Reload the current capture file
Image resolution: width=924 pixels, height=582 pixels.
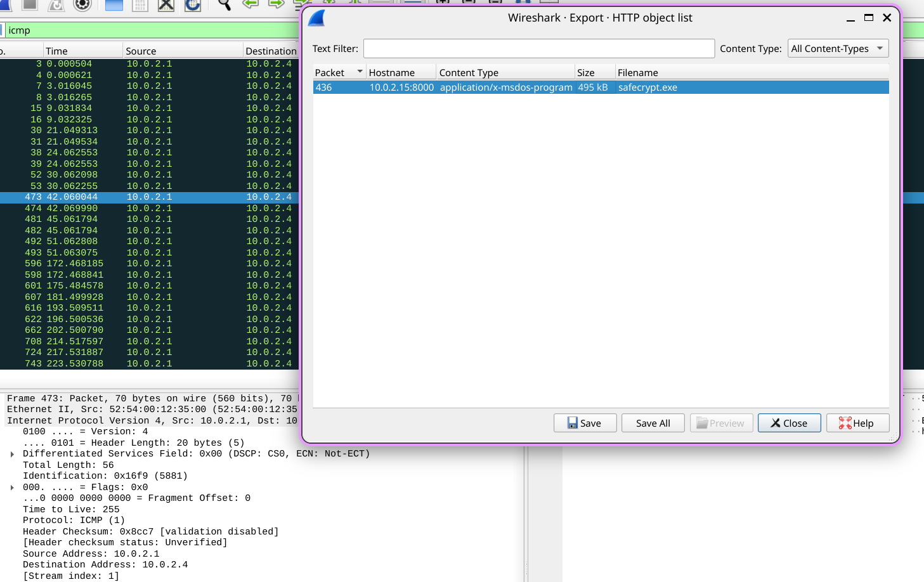193,5
